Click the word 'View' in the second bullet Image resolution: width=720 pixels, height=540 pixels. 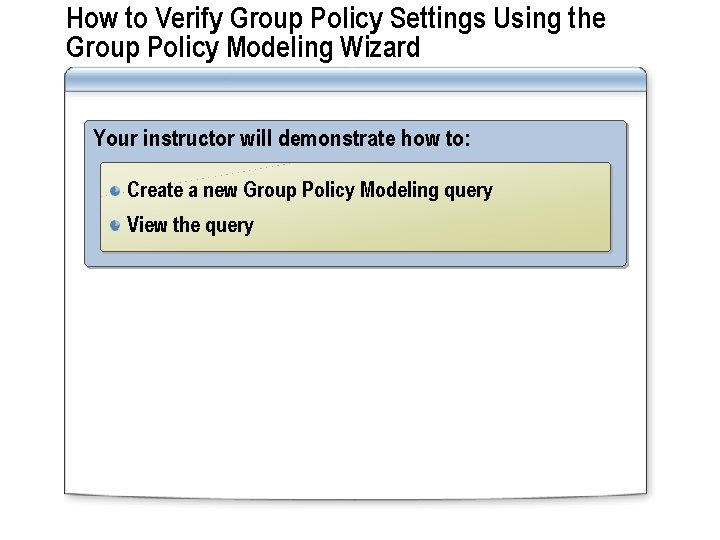pyautogui.click(x=147, y=225)
